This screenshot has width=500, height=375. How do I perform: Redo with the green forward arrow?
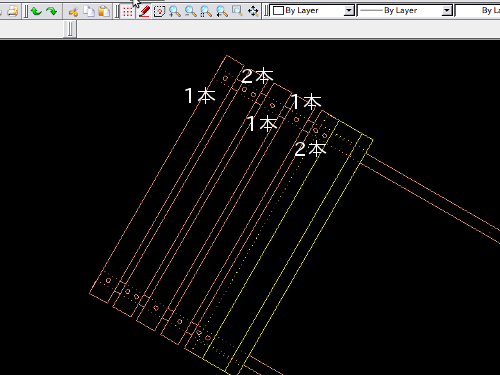[52, 11]
